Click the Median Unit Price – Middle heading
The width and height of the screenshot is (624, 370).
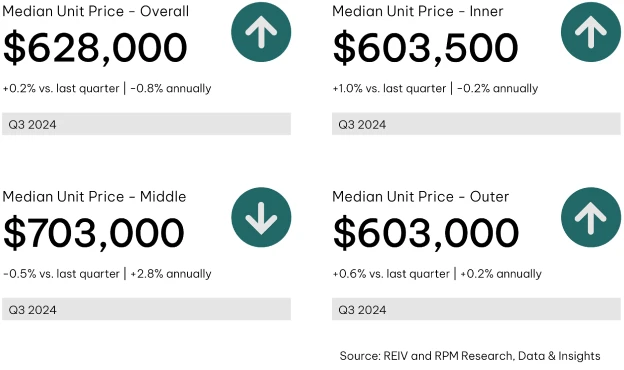(x=94, y=197)
